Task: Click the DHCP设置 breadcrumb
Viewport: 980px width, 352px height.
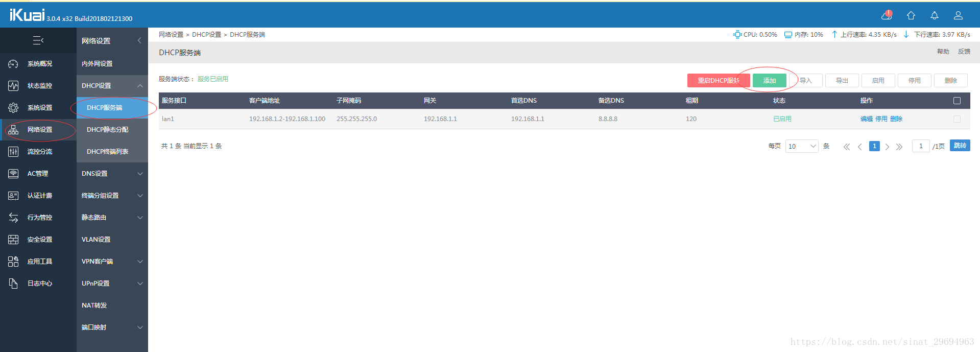Action: (206, 35)
